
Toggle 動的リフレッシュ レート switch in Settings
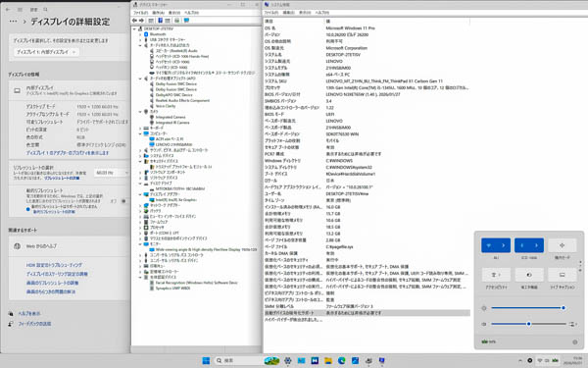click(123, 201)
